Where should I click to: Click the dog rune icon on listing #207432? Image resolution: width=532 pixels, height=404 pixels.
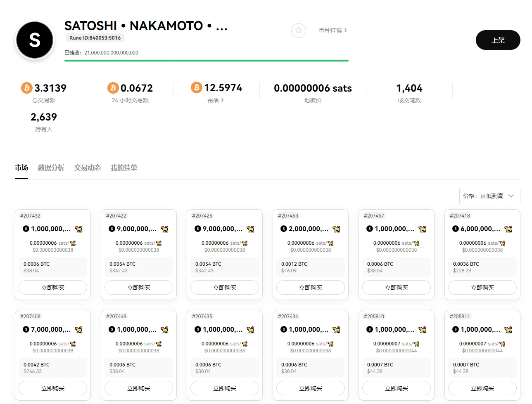78,229
